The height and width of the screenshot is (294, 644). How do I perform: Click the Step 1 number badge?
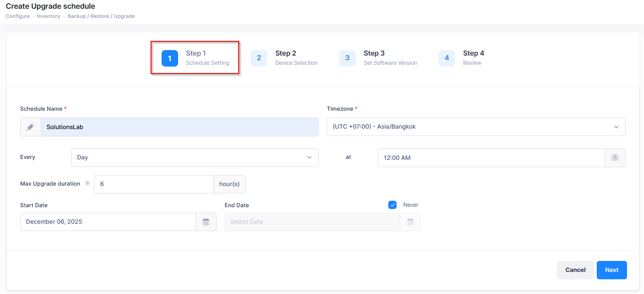(169, 58)
